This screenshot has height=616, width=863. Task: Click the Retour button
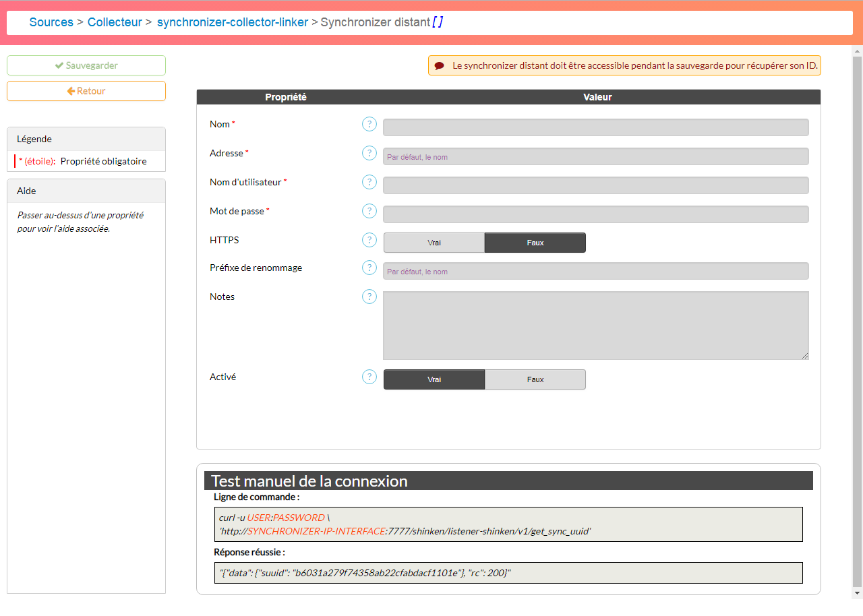pyautogui.click(x=86, y=91)
